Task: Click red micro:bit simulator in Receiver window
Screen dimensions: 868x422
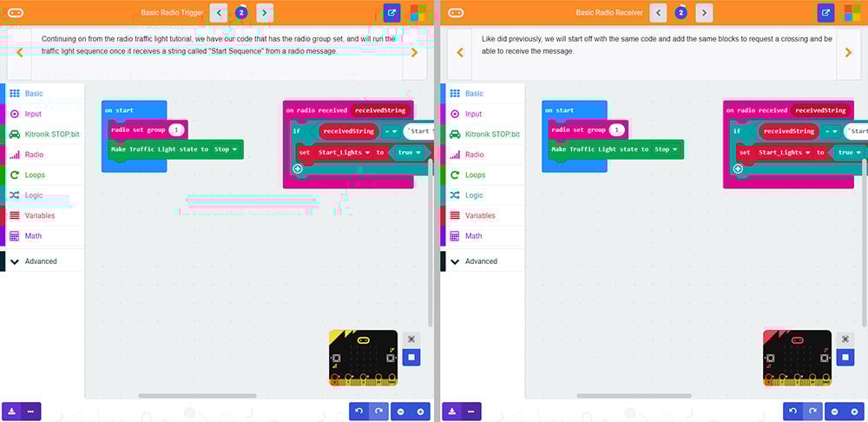Action: click(x=797, y=358)
